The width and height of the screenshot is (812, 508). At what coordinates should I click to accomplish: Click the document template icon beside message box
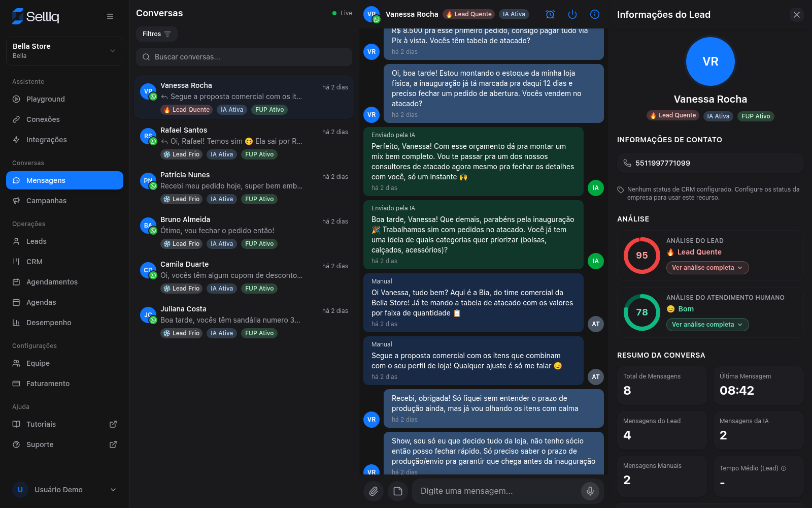[x=398, y=491]
